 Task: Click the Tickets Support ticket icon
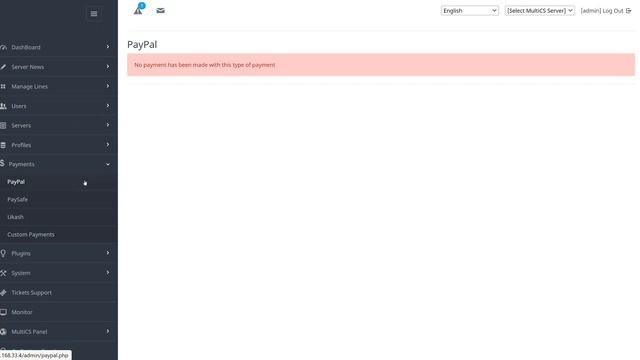click(3, 293)
